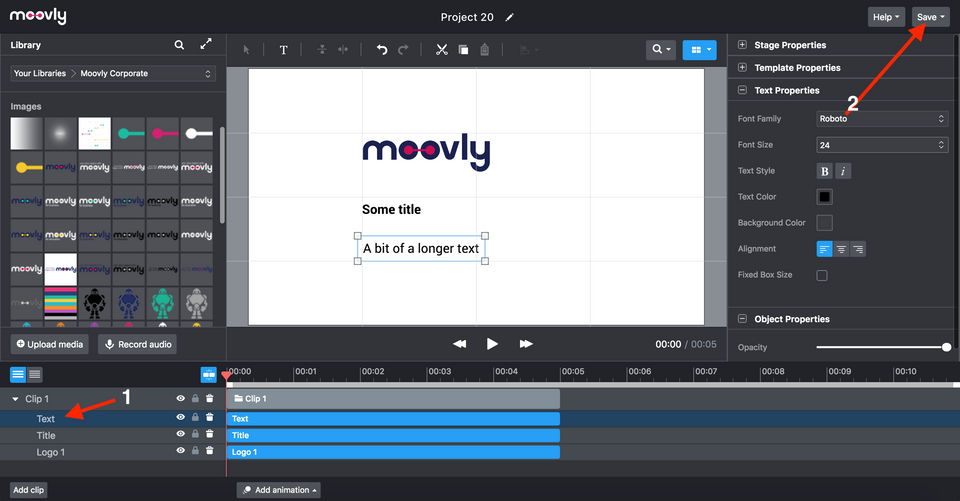The width and height of the screenshot is (960, 501).
Task: Hide the Title layer
Action: [x=181, y=434]
